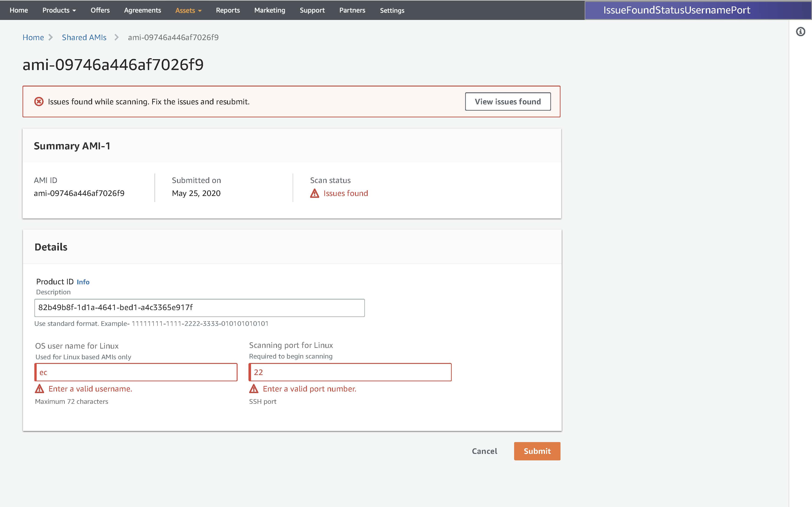Go to the Settings menu item

392,10
